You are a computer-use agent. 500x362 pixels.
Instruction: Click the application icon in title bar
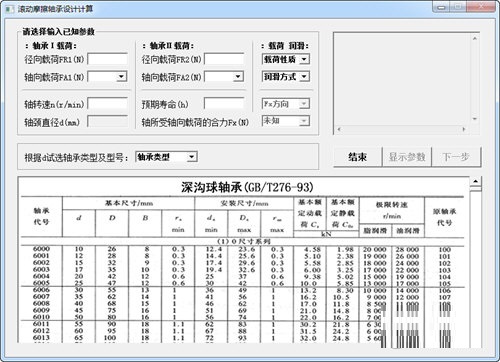(x=9, y=9)
